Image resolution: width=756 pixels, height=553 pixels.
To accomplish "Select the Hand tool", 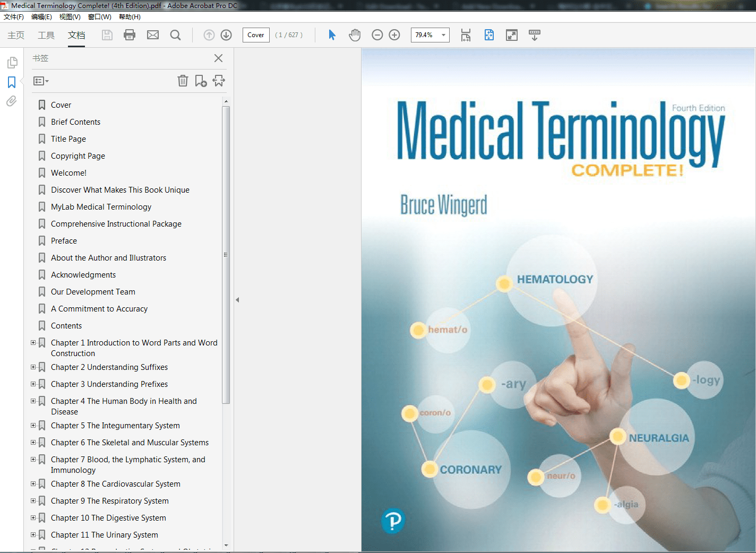I will click(x=354, y=34).
